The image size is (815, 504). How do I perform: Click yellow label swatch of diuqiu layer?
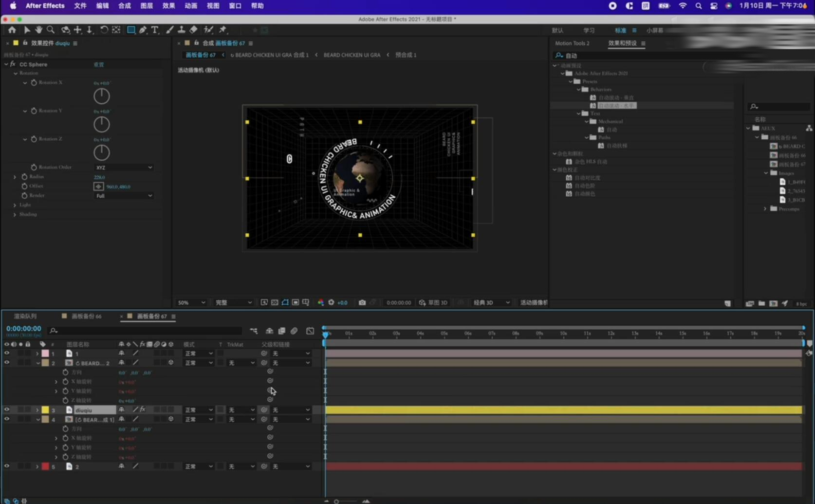45,410
